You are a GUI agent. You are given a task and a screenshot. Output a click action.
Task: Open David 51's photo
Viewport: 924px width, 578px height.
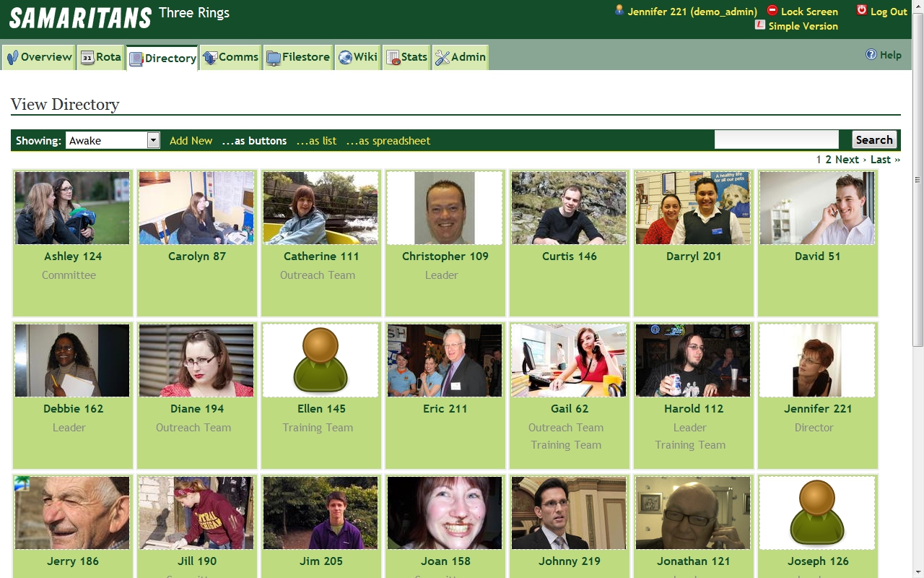817,208
